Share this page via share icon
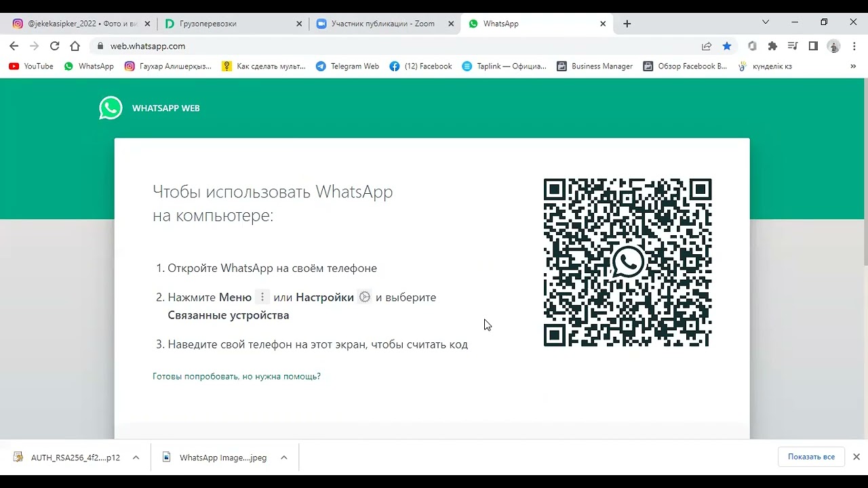 [707, 46]
